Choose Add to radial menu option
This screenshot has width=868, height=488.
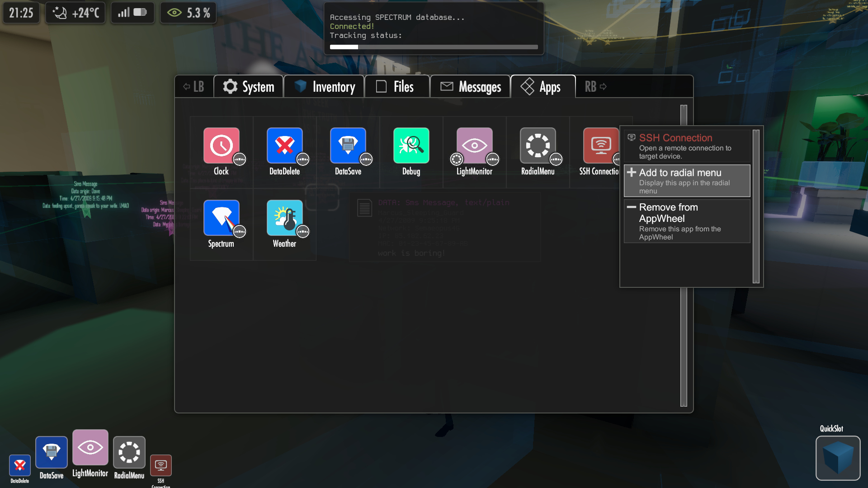tap(687, 181)
